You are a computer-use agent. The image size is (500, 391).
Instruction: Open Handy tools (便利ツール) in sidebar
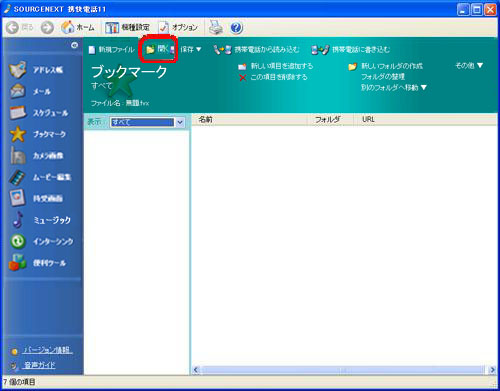tap(37, 263)
